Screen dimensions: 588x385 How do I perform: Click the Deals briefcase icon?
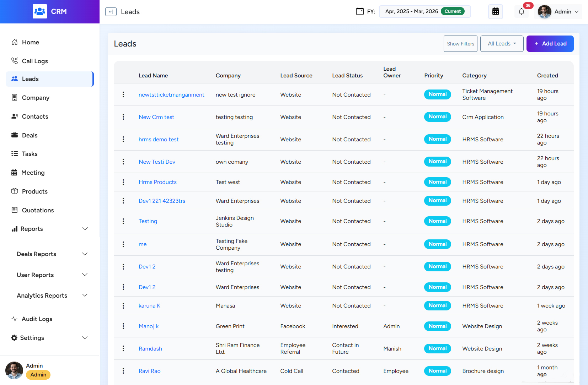(15, 135)
